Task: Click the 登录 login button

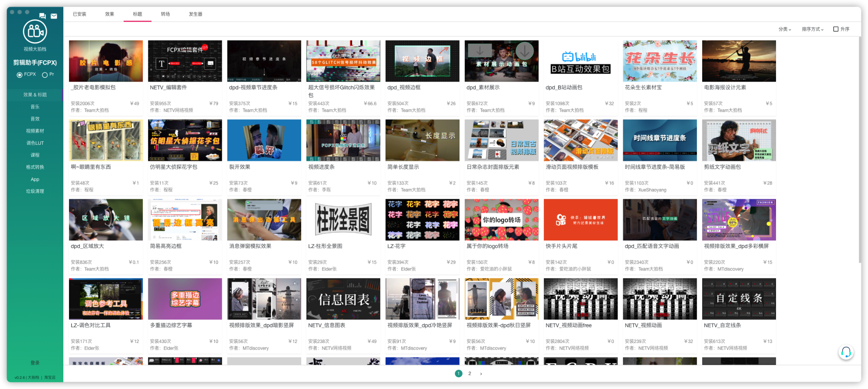Action: [35, 363]
